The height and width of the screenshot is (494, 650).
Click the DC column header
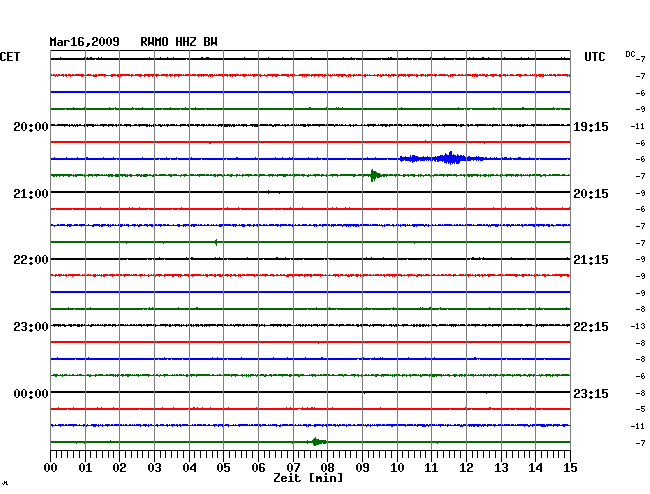(x=630, y=54)
